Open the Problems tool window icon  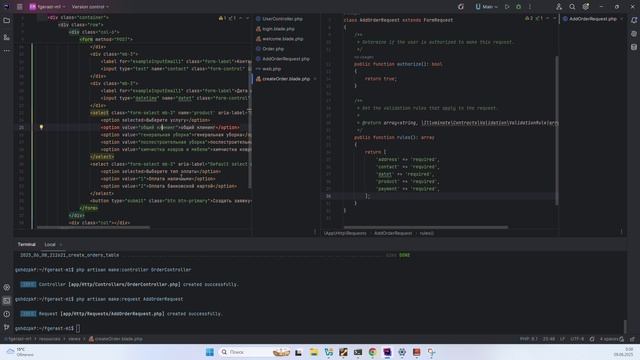coord(7,314)
